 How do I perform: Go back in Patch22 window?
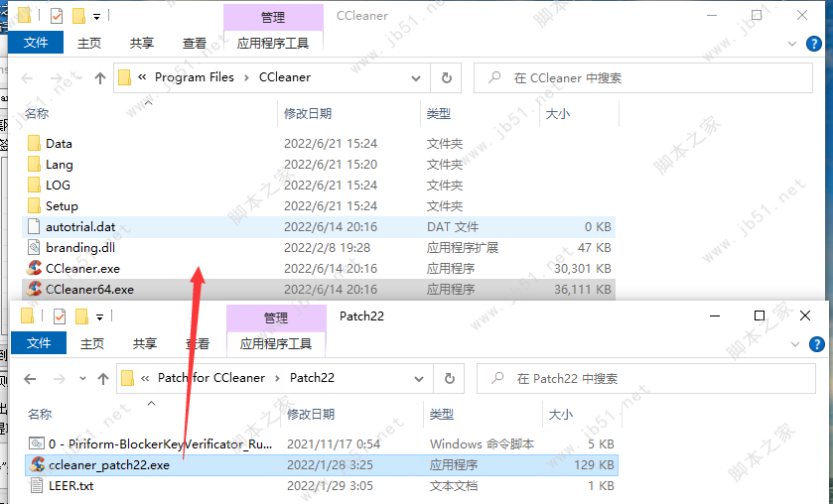click(30, 379)
